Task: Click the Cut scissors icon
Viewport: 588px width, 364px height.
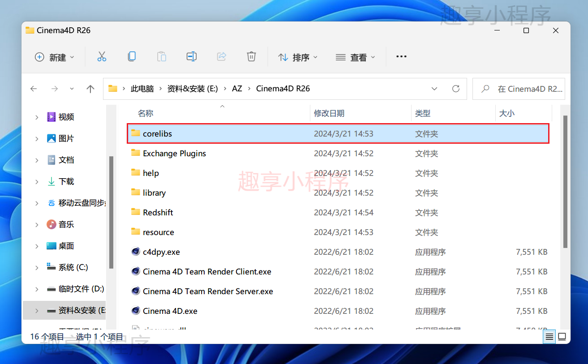Action: click(102, 57)
